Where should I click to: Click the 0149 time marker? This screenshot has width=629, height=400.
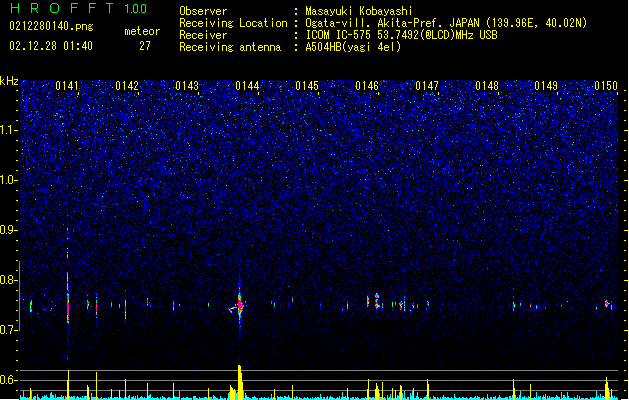point(546,86)
